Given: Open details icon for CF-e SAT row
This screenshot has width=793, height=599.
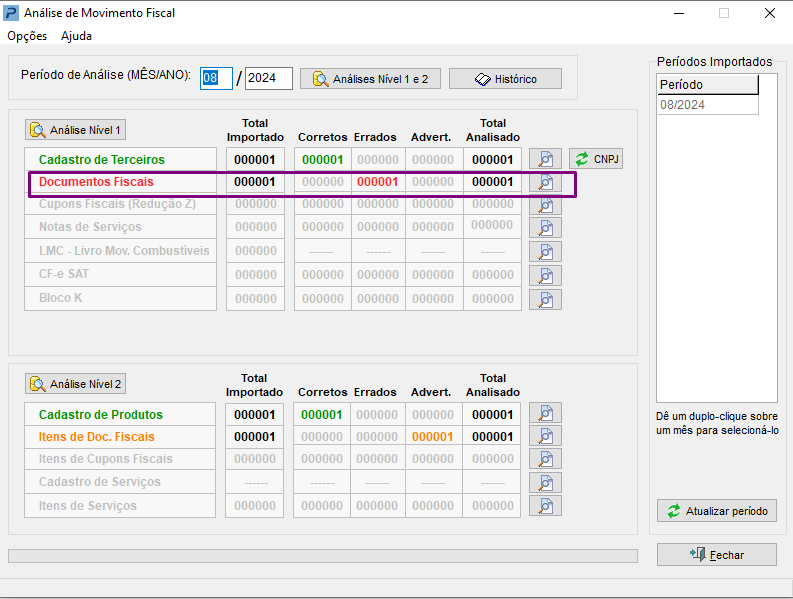Looking at the screenshot, I should [545, 275].
